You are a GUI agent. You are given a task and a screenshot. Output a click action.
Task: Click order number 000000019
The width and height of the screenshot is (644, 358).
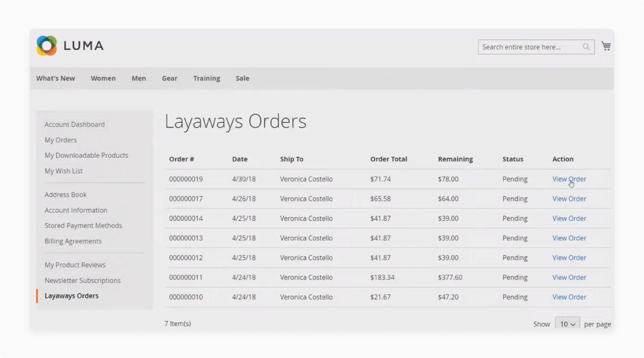pos(186,179)
